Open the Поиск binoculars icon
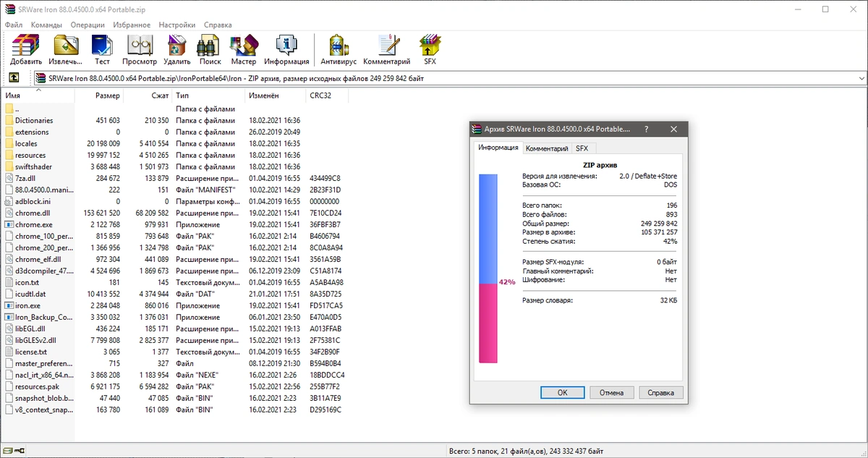 point(210,45)
